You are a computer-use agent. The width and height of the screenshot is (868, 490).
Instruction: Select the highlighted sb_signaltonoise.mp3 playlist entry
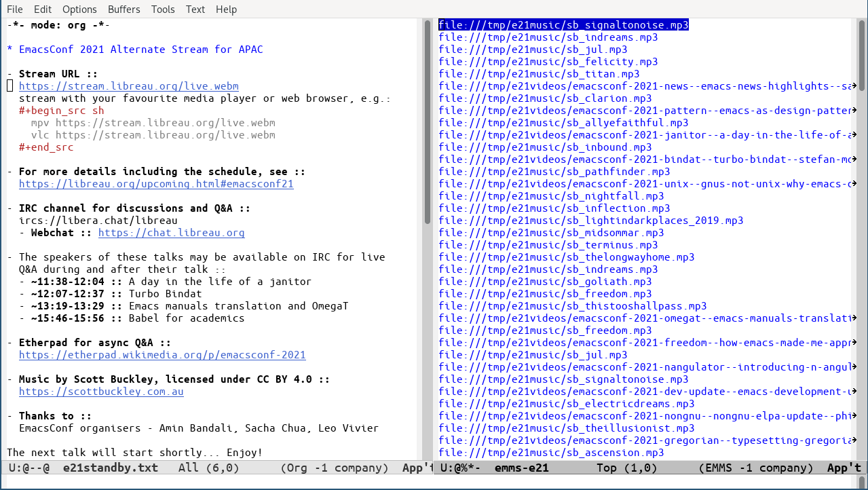click(563, 25)
